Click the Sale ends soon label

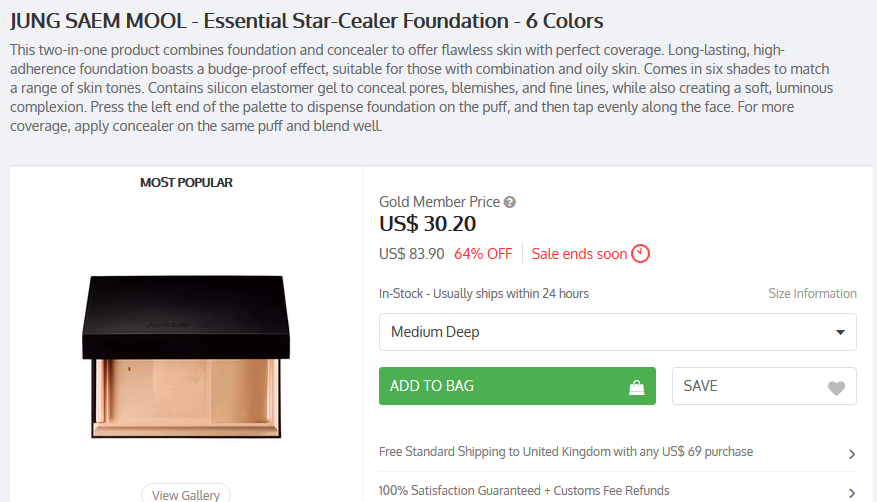tap(579, 254)
